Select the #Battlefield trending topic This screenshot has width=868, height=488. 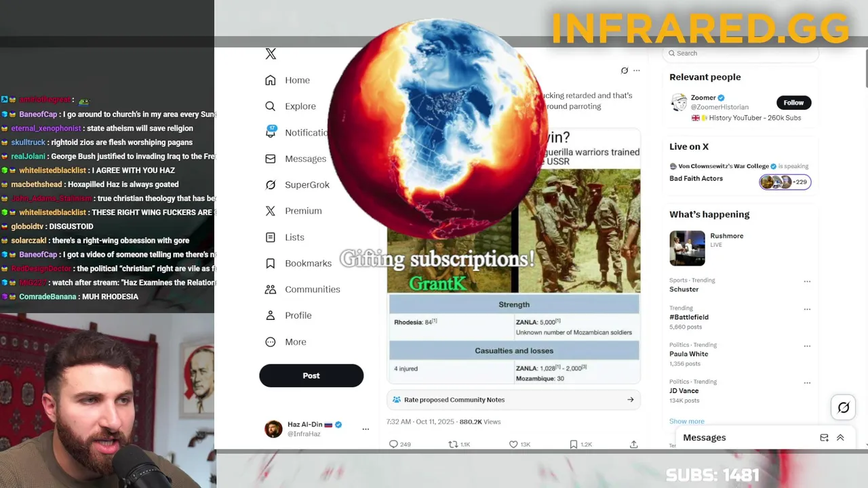click(689, 317)
